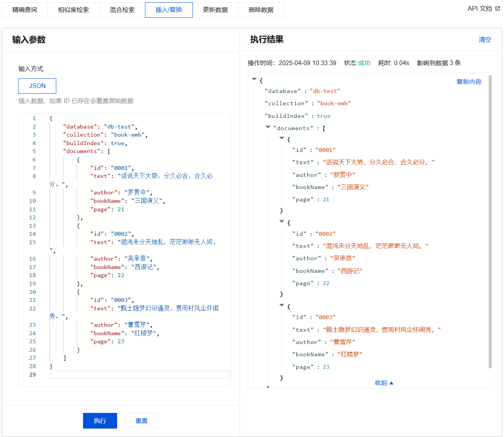Image resolution: width=504 pixels, height=437 pixels.
Task: Open the API 文档 external link icon
Action: [497, 8]
